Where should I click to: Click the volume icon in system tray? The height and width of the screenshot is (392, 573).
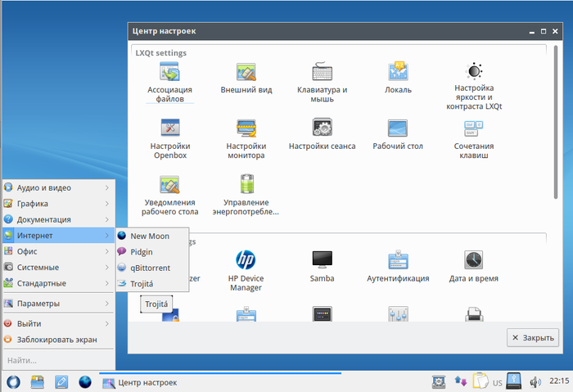(x=535, y=381)
